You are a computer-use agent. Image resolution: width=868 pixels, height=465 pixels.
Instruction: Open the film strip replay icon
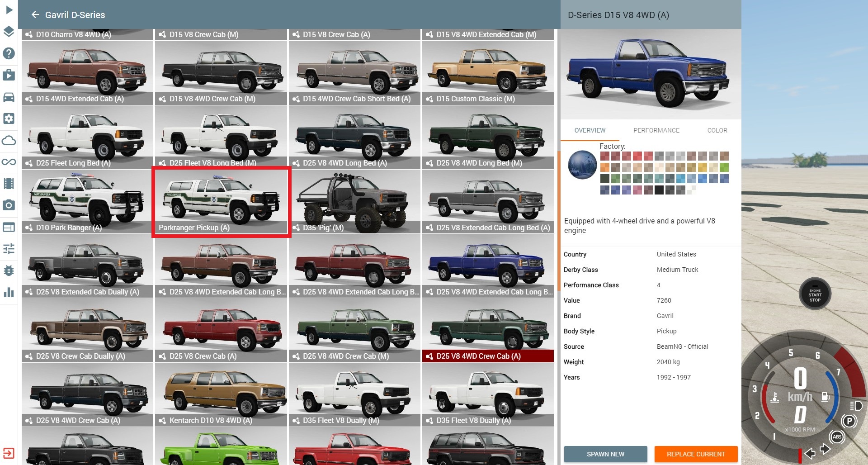tap(9, 184)
